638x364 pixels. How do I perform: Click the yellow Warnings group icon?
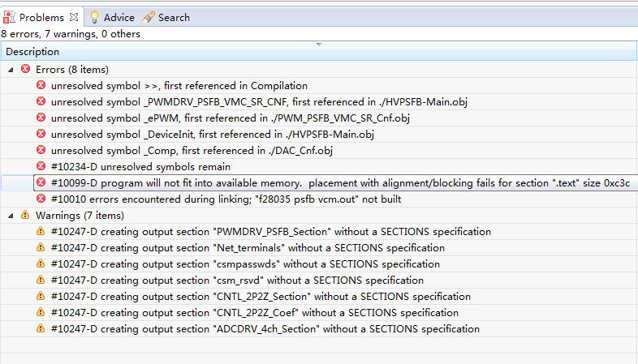click(25, 216)
